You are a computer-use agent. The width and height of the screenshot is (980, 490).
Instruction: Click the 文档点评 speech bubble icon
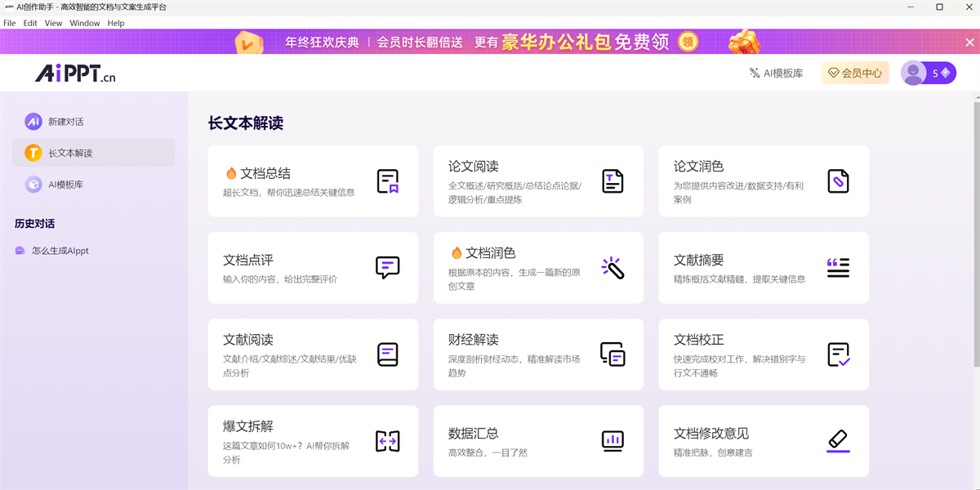[x=388, y=268]
